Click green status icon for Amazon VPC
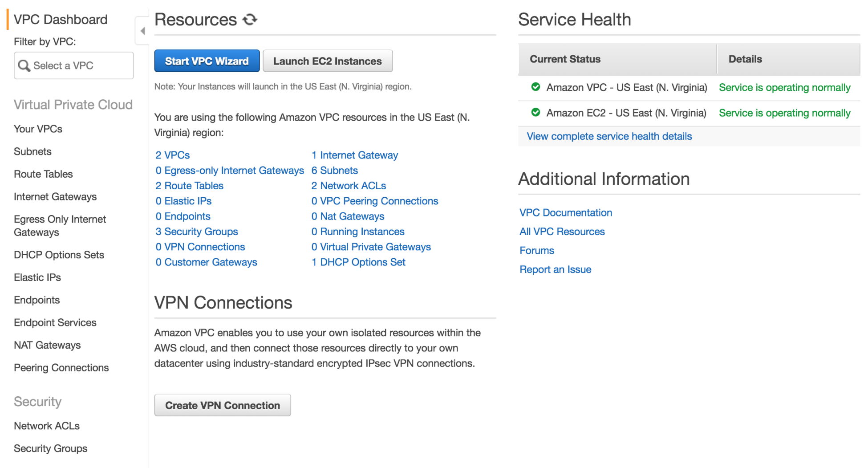 (x=535, y=87)
